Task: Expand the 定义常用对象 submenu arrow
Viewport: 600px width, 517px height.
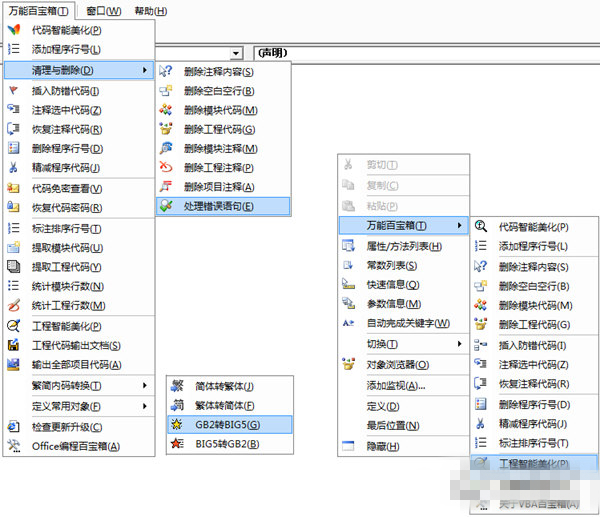Action: pyautogui.click(x=145, y=406)
